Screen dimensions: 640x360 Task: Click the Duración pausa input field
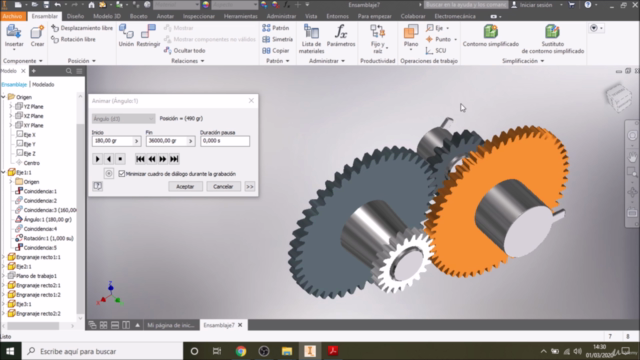pyautogui.click(x=225, y=141)
